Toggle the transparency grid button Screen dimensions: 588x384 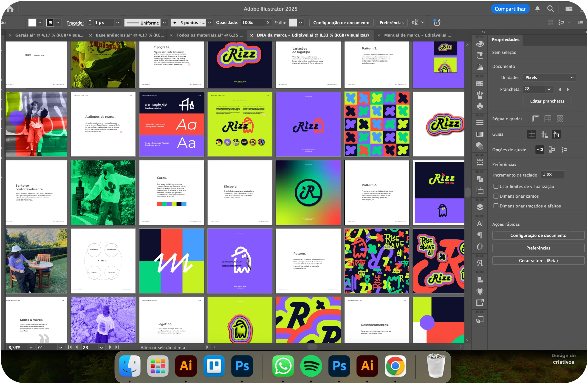(x=560, y=119)
